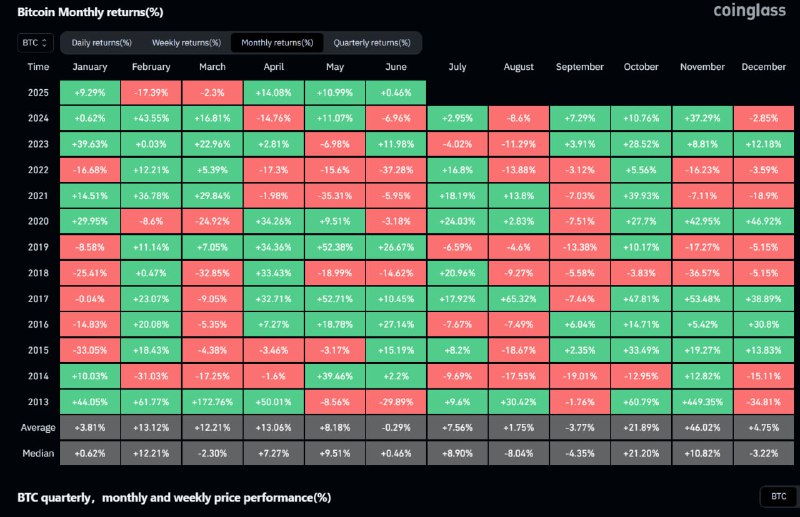
Task: Click the 2025 April +14.08% cell
Action: click(x=273, y=92)
